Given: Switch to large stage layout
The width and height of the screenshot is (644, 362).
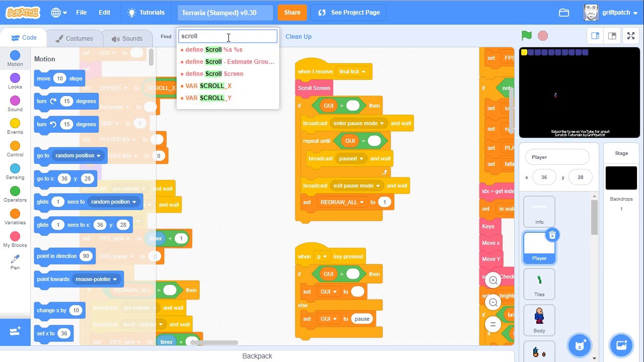Looking at the screenshot, I should (612, 36).
